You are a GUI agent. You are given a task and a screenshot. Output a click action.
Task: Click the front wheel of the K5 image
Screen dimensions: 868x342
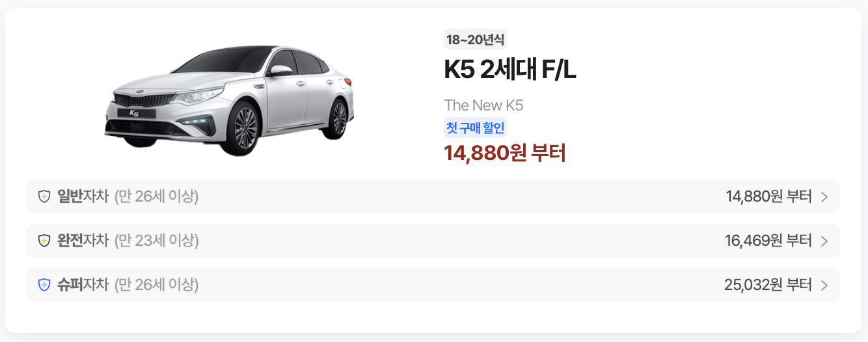(245, 125)
